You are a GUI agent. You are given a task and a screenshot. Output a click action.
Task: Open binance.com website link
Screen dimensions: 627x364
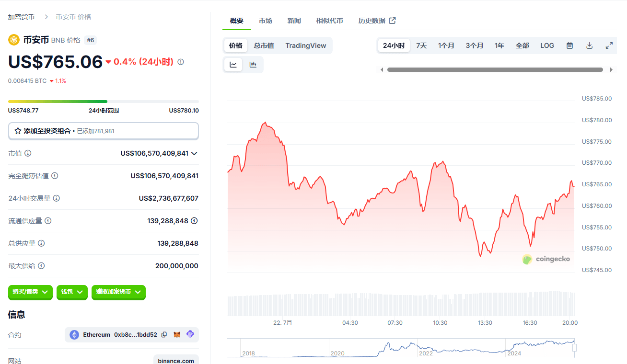(176, 361)
